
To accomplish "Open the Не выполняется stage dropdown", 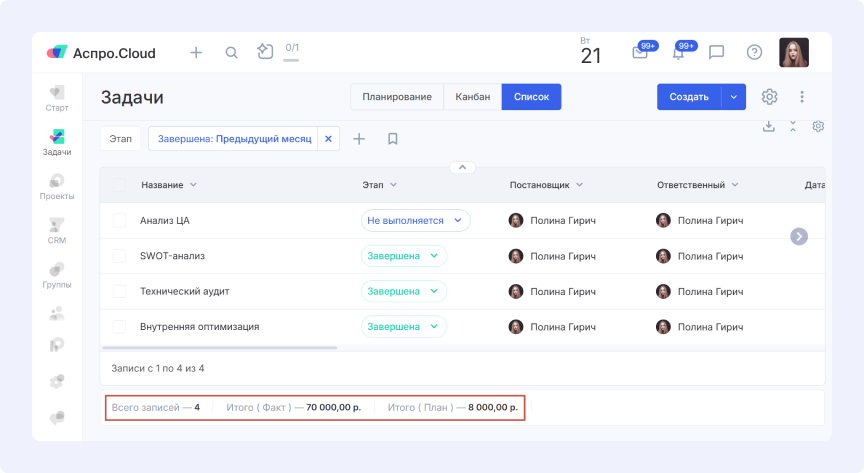I will 415,220.
